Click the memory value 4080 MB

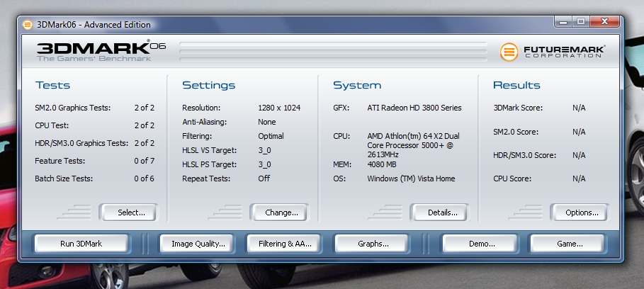pos(382,164)
